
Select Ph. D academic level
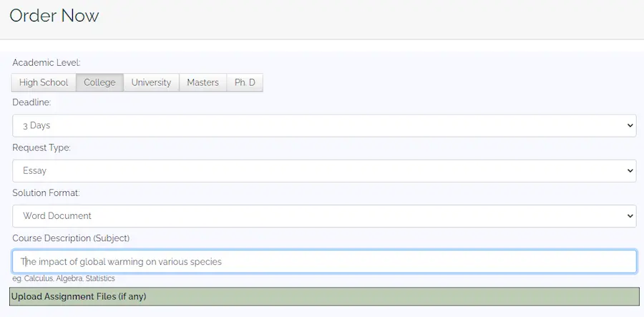[x=245, y=82]
